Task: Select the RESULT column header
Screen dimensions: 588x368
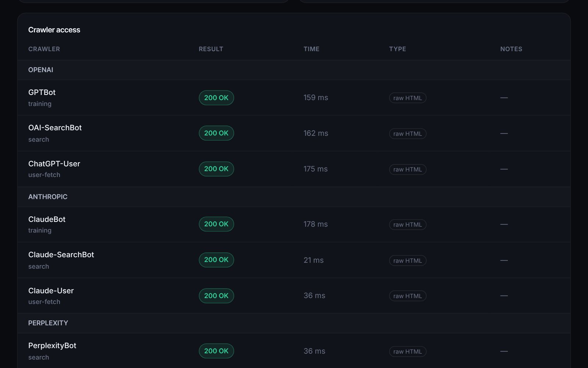Action: 211,49
